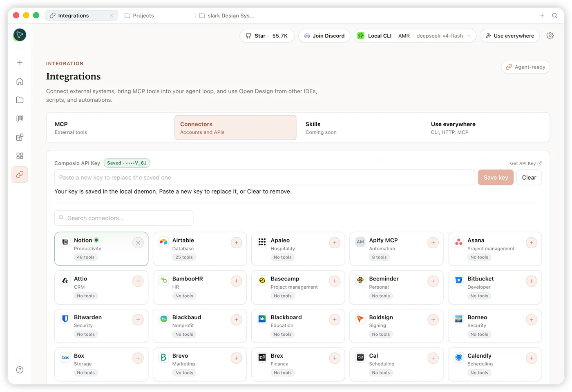Select the Use everywhere CLI, HTTP, MCP tab

(x=486, y=128)
